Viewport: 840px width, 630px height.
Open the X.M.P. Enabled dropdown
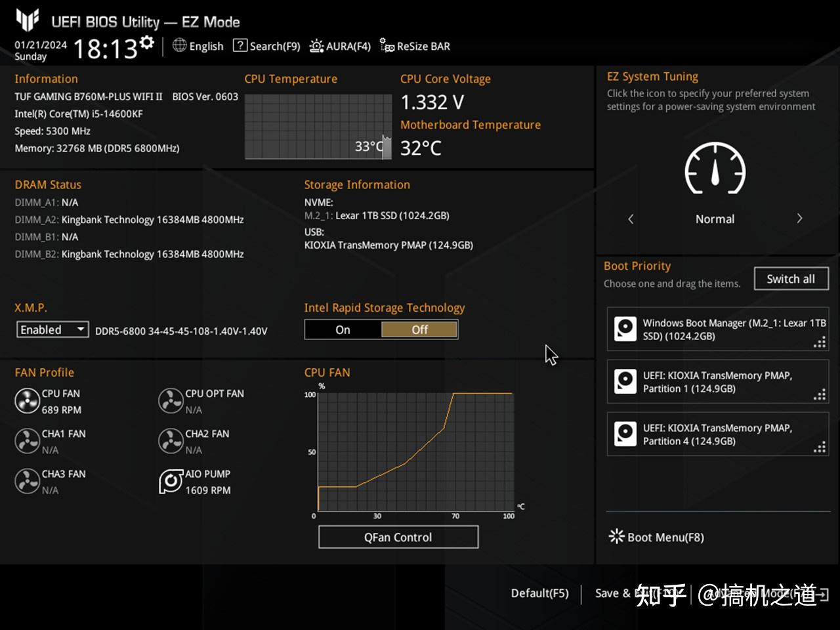(52, 329)
